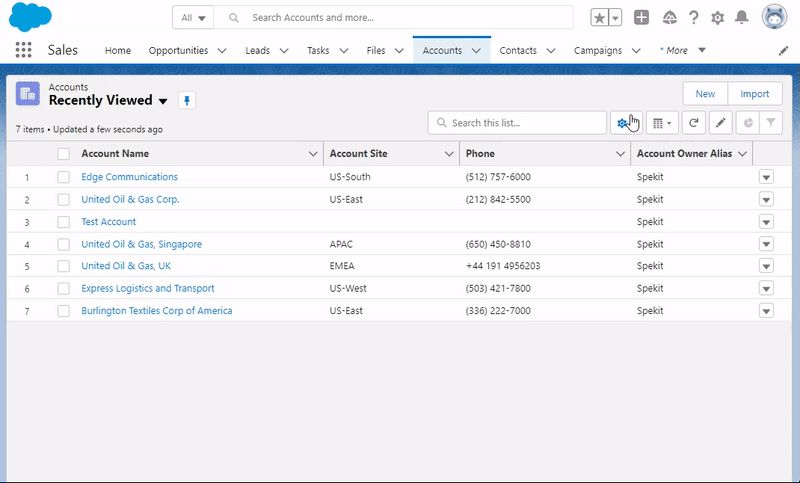Click the New account button
The image size is (800, 483).
(705, 94)
